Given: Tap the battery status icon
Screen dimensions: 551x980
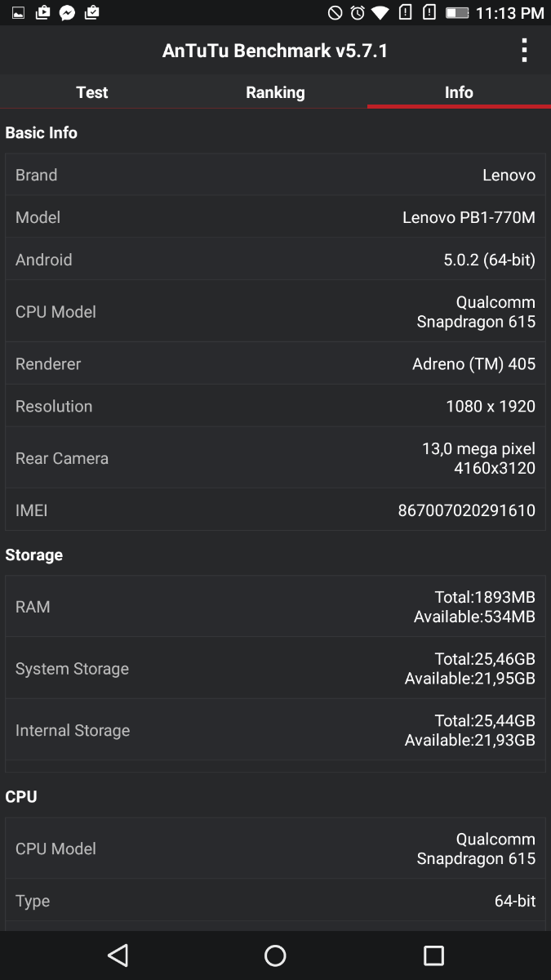Looking at the screenshot, I should (457, 13).
